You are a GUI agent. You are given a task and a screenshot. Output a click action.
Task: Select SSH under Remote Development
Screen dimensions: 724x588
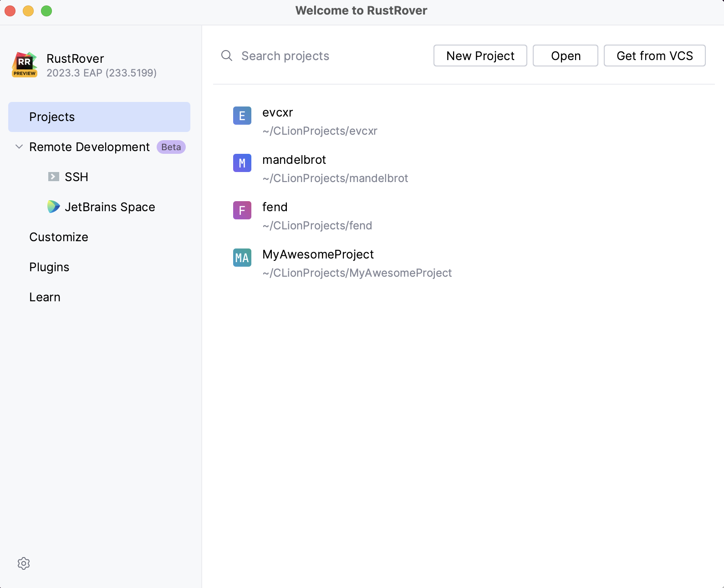76,177
